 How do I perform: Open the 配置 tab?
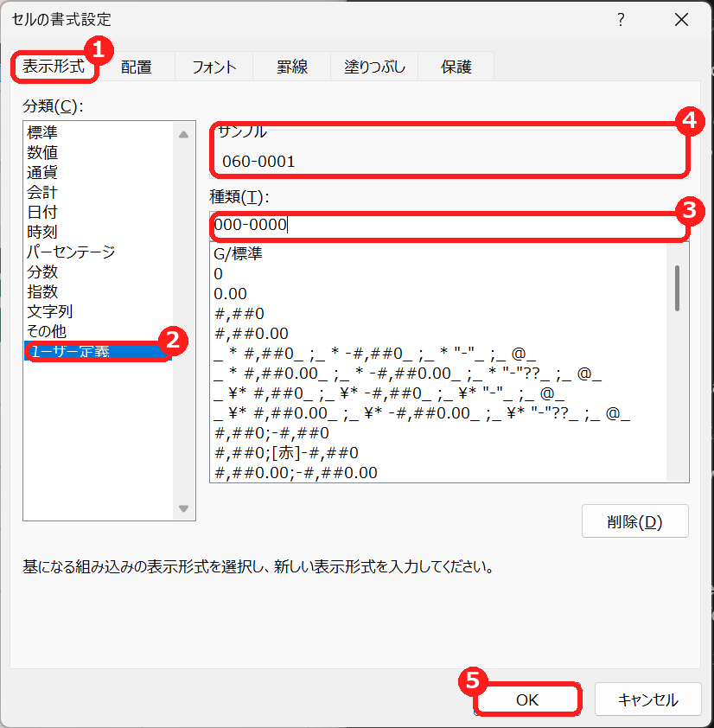point(136,67)
